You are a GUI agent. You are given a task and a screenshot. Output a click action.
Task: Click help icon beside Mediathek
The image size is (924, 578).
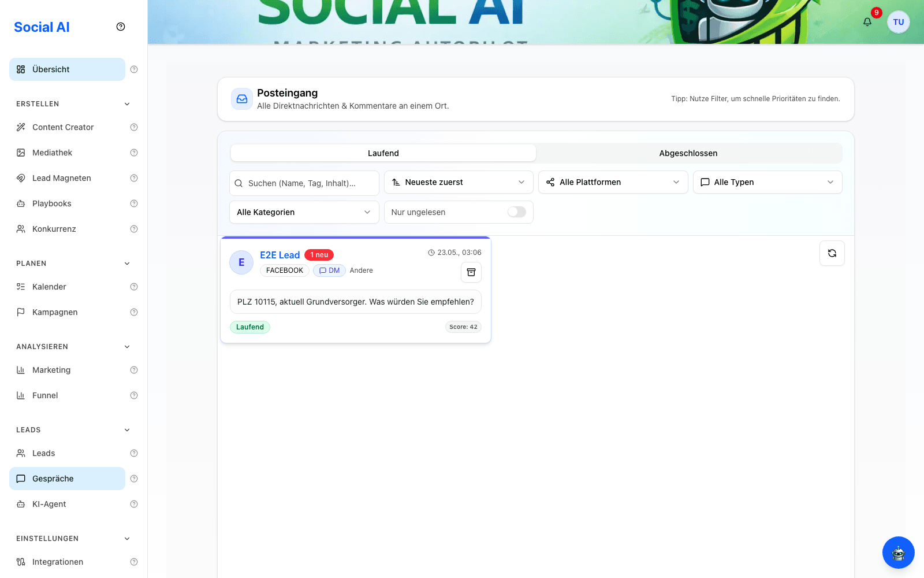[134, 153]
